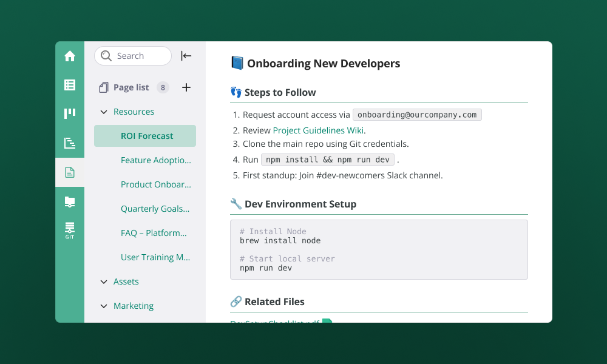Open the Quarterly Goals page

tap(155, 209)
